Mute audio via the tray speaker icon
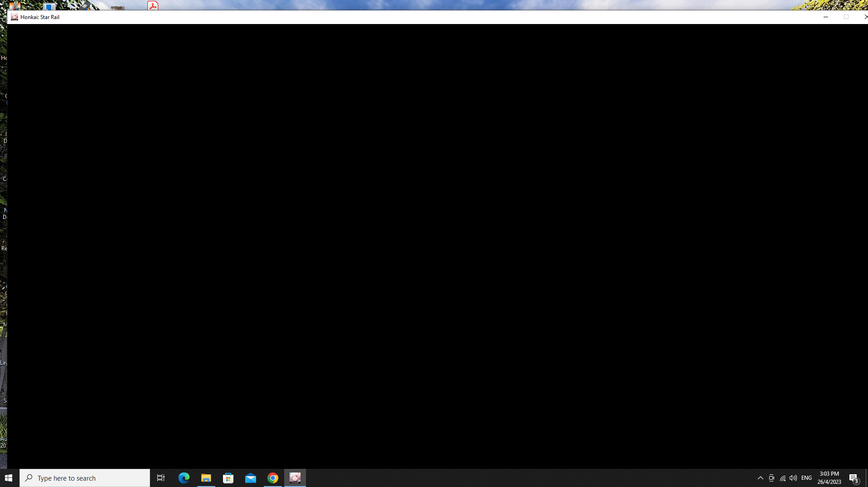 click(793, 477)
